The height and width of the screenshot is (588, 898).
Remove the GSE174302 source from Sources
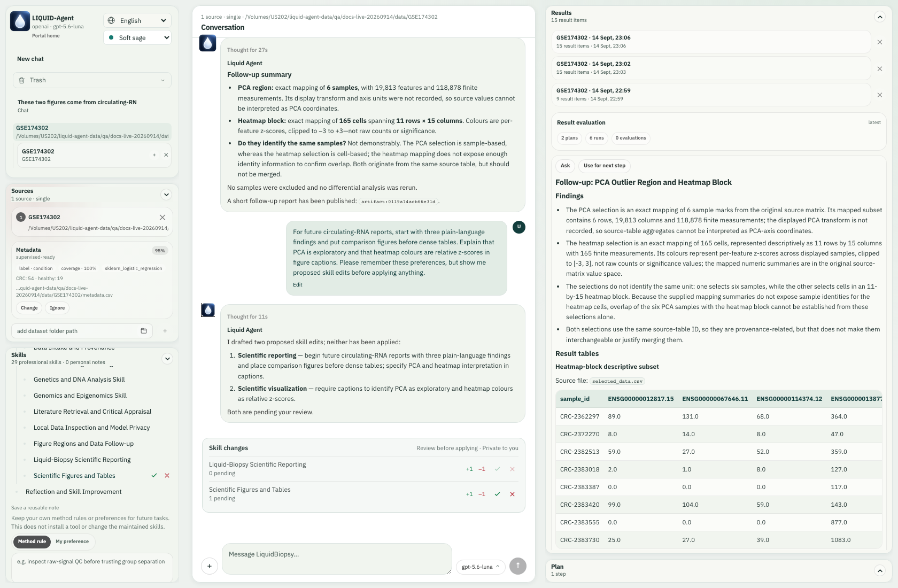162,217
